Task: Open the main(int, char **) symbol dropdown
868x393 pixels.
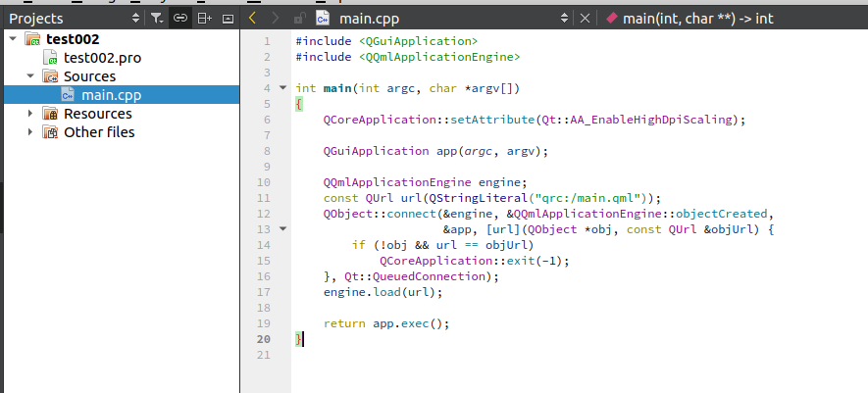Action: [697, 19]
